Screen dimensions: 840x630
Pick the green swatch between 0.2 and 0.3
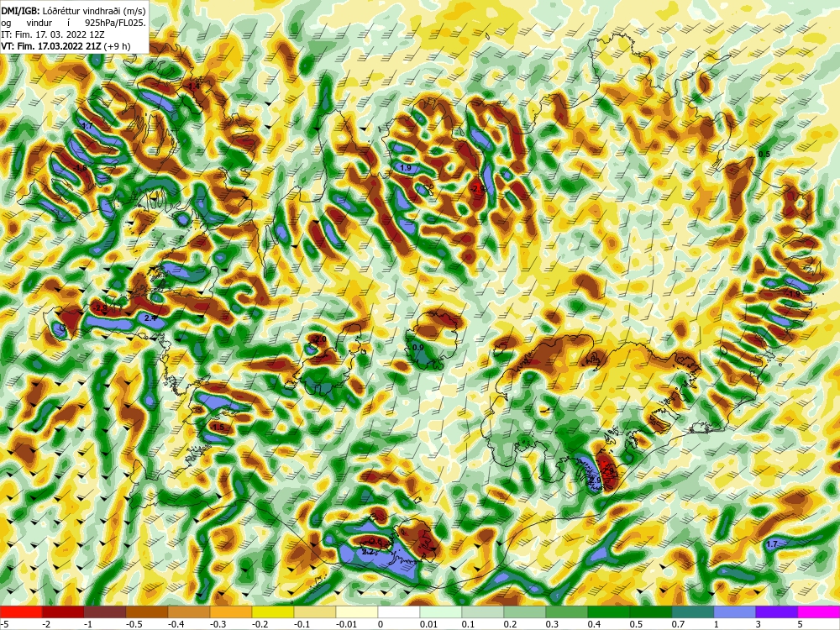pos(525,612)
